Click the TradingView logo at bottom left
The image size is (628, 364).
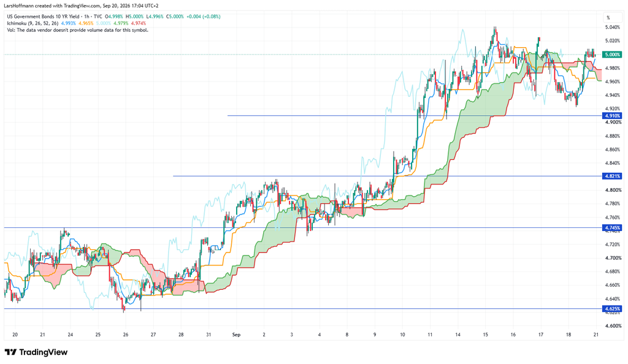click(36, 352)
